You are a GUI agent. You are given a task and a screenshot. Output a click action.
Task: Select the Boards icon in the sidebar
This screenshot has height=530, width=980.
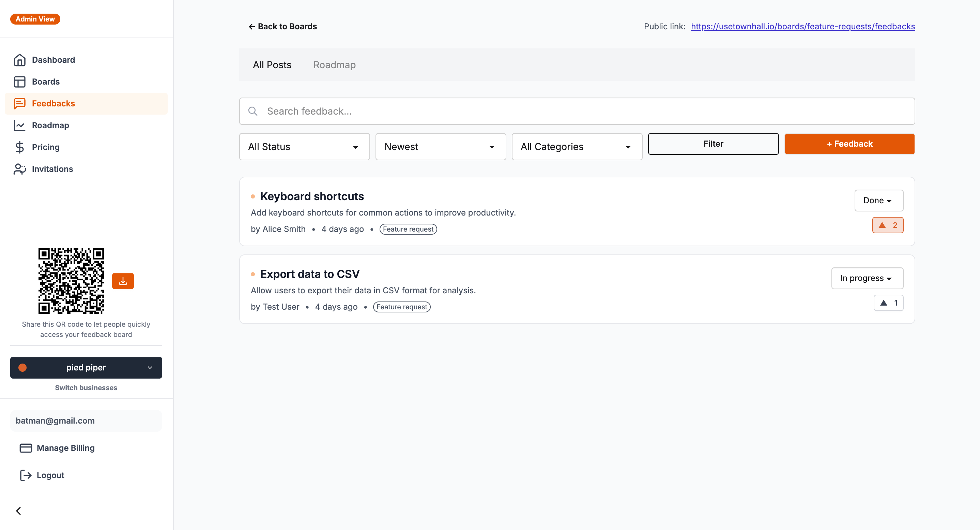pyautogui.click(x=20, y=82)
